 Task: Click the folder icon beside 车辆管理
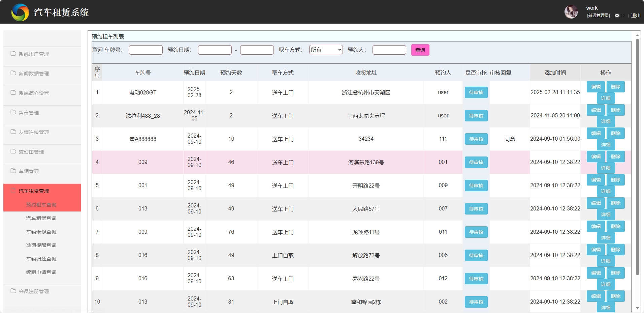[12, 171]
